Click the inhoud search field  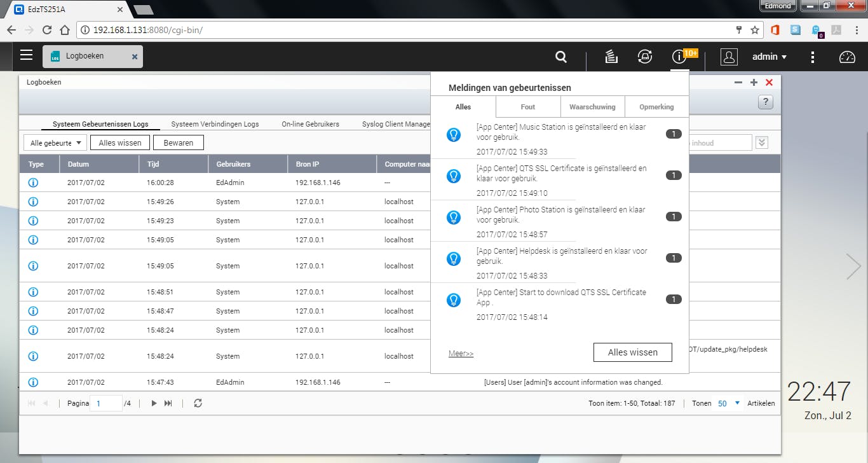720,143
